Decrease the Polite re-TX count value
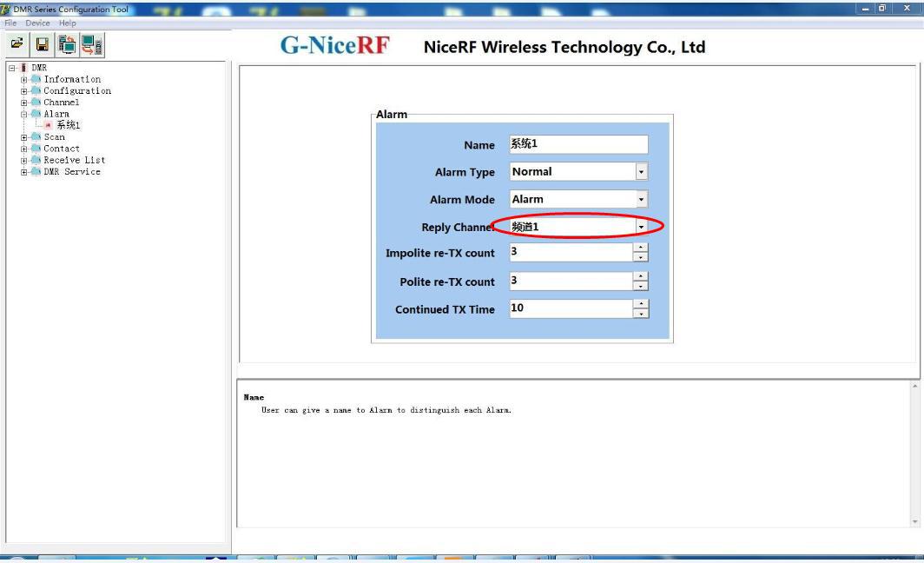This screenshot has height=563, width=924. [x=641, y=286]
